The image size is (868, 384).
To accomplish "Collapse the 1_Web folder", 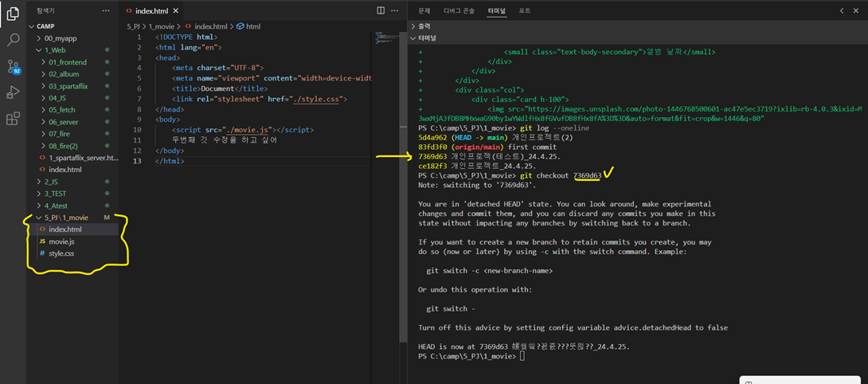I will (55, 50).
